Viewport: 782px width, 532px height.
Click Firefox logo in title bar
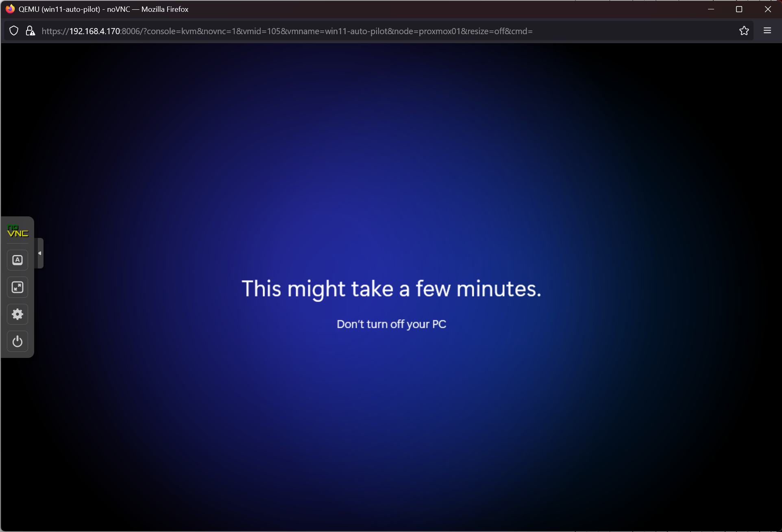coord(10,9)
